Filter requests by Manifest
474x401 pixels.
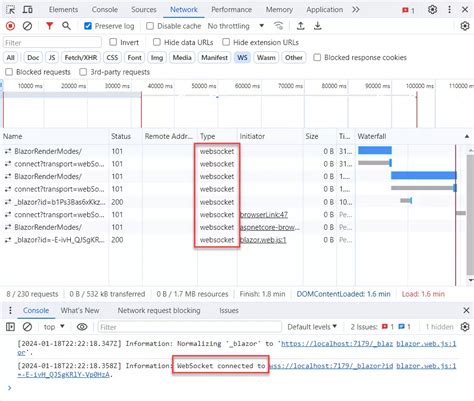[x=214, y=57]
